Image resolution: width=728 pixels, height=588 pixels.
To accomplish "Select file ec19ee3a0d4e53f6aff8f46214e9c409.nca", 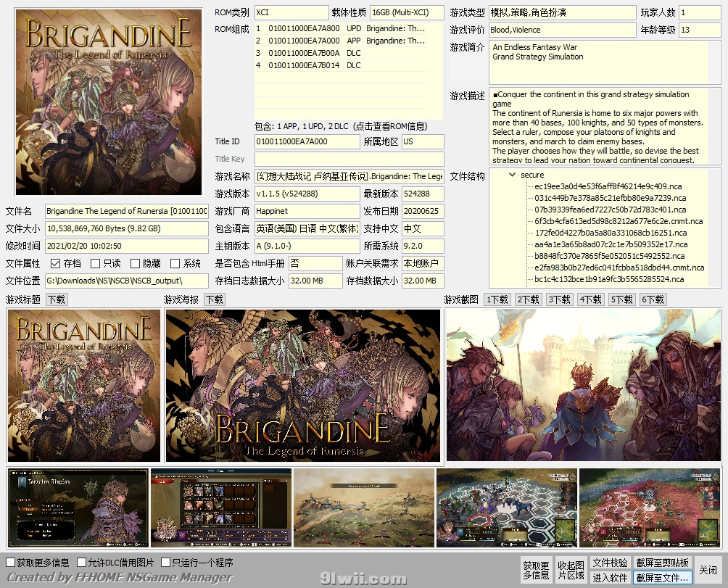I will (x=608, y=186).
